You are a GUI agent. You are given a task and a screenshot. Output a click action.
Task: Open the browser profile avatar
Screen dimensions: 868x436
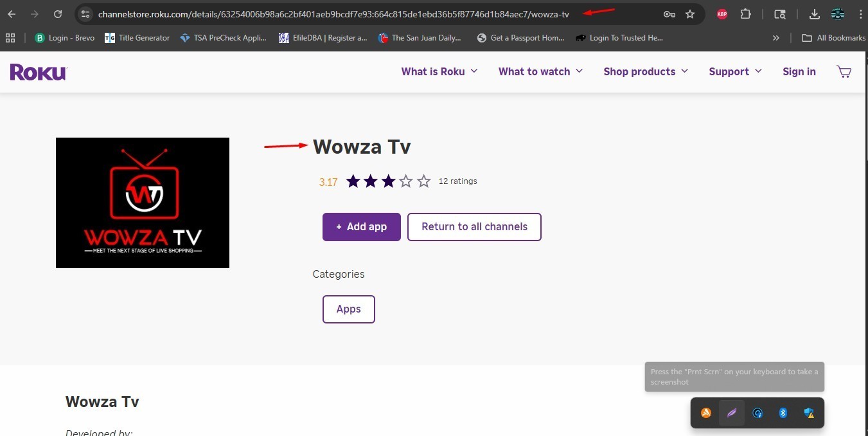click(838, 14)
